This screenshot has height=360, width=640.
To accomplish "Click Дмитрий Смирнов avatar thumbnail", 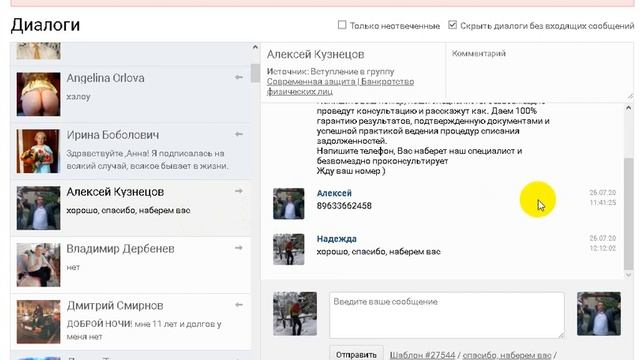I will (38, 322).
